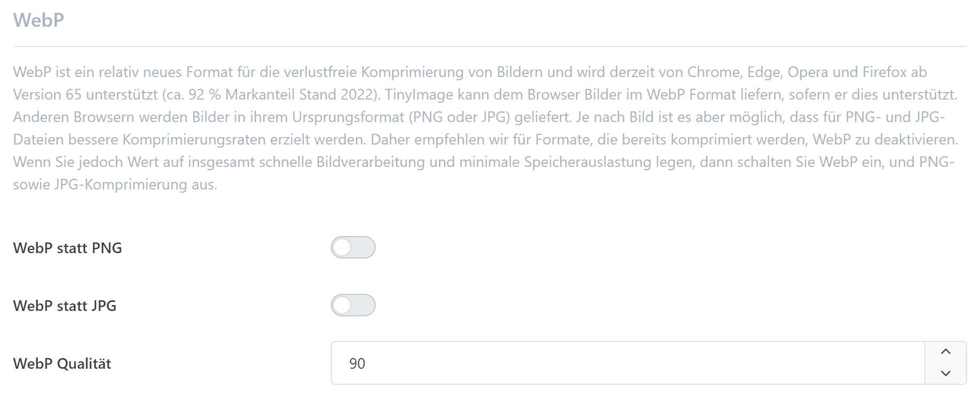
Task: Click the divider line below WebP heading
Action: [x=490, y=47]
